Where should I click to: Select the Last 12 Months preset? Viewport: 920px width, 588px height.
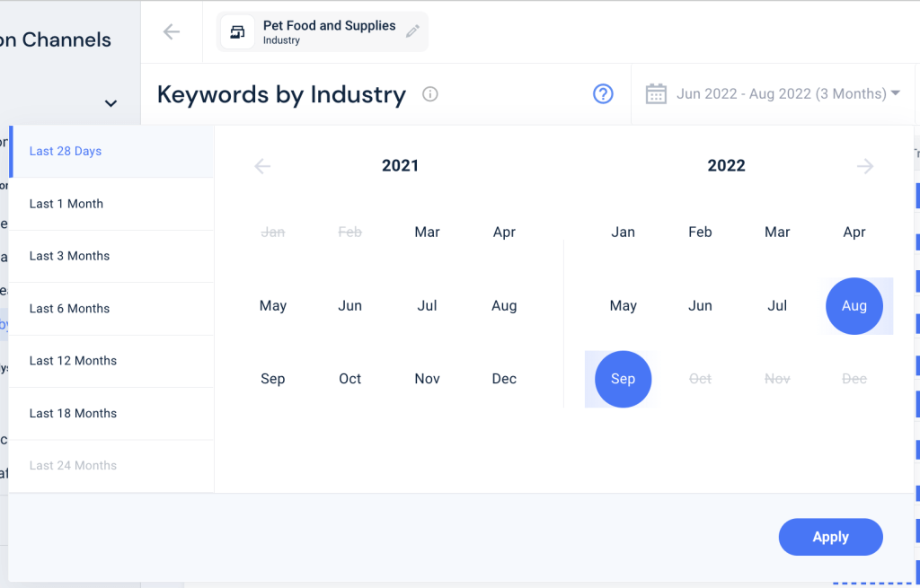73,360
